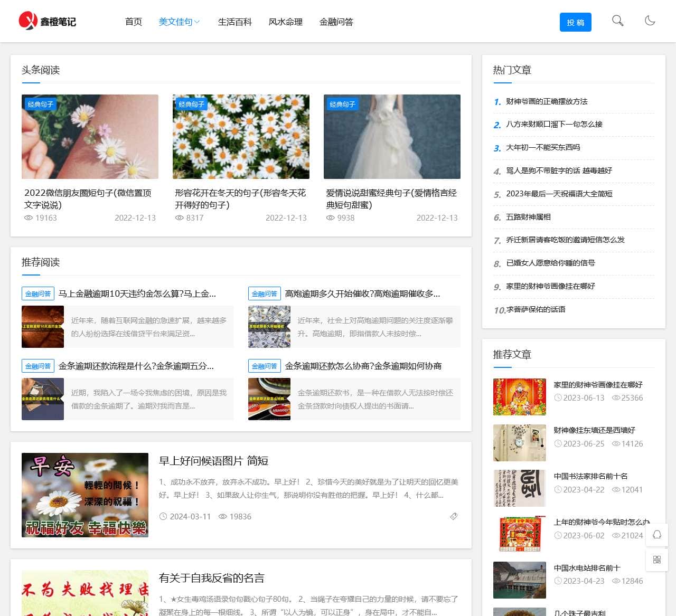676x616 pixels.
Task: Click the calligraphy thumbnail for 中国书法家排名前十名
Action: click(520, 488)
